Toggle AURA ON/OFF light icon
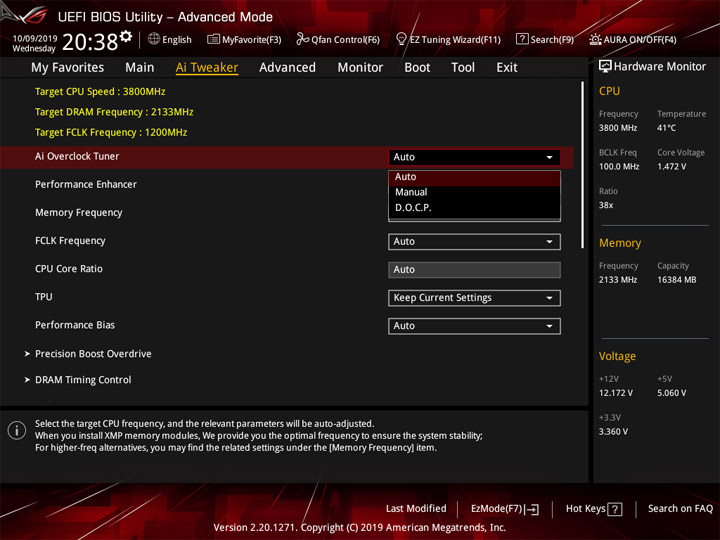 595,39
